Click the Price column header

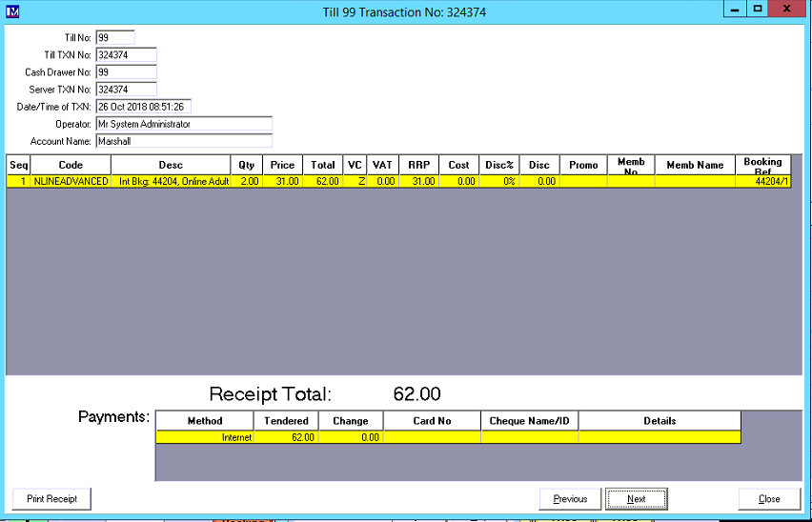pyautogui.click(x=282, y=165)
